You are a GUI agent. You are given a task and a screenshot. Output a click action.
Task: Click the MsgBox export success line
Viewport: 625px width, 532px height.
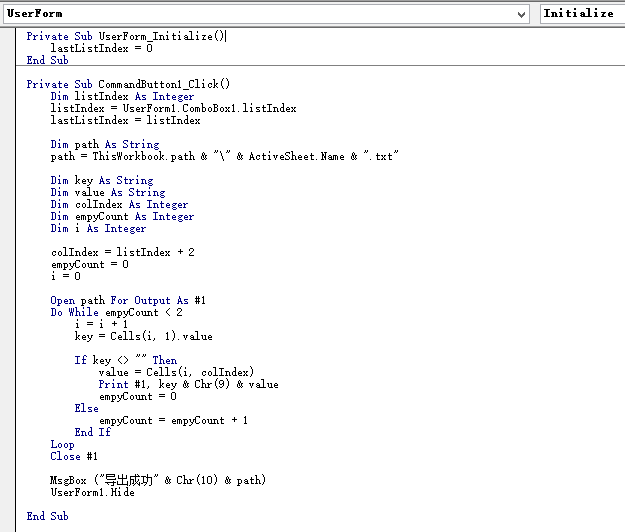tap(158, 480)
